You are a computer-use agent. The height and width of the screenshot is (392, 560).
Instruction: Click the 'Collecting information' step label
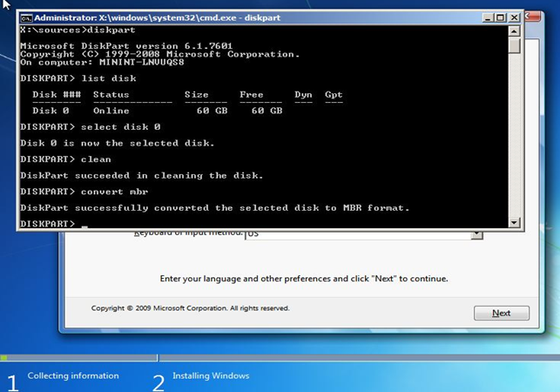pyautogui.click(x=73, y=376)
